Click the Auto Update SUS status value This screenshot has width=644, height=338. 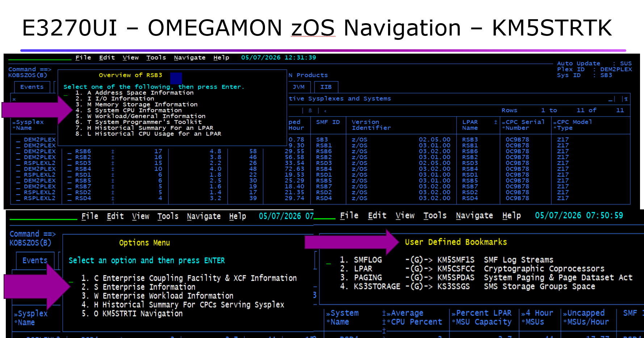coord(626,63)
